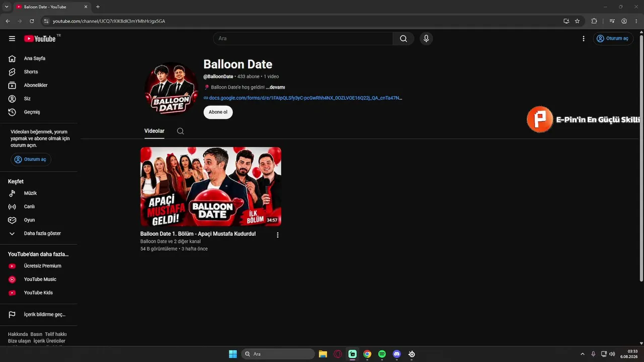Reload the page in the browser
The width and height of the screenshot is (644, 362).
(32, 21)
